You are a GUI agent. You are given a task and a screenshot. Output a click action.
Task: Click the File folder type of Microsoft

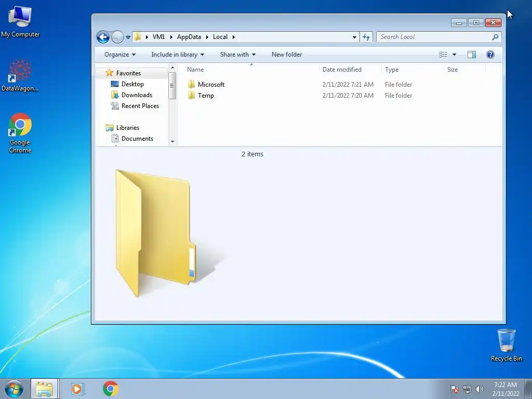398,85
